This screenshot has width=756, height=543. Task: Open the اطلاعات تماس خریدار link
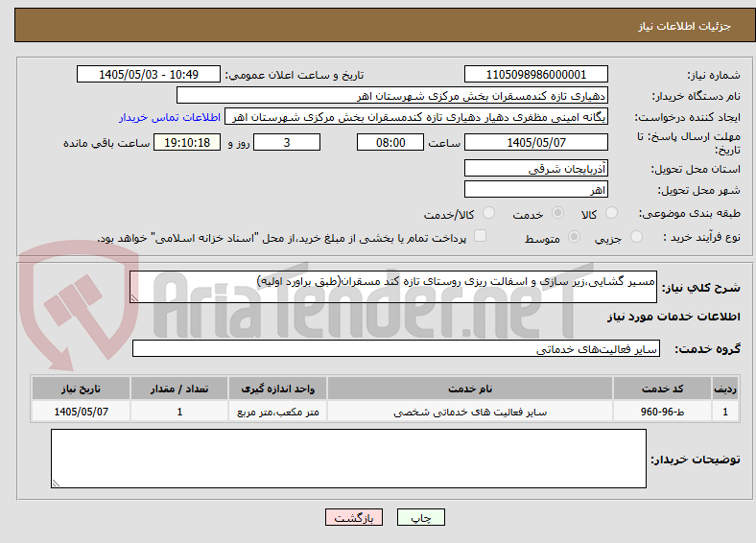pos(170,117)
